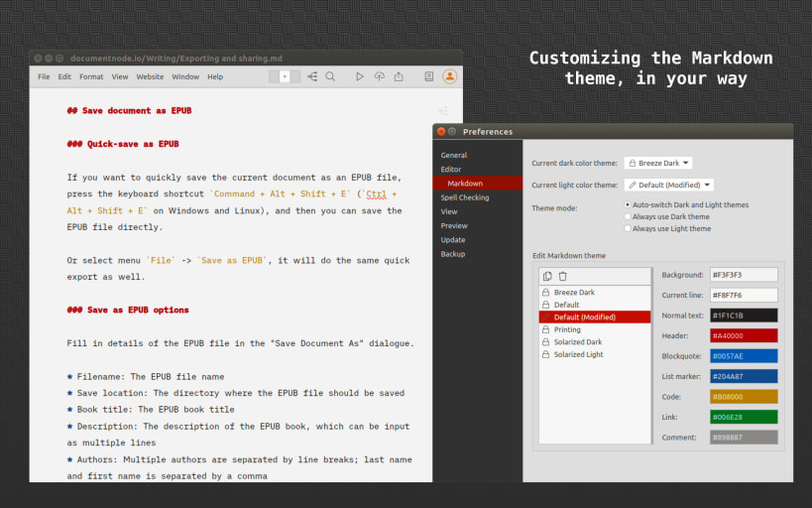Image resolution: width=812 pixels, height=508 pixels.
Task: Click Header color swatch #A40000
Action: pyautogui.click(x=744, y=335)
